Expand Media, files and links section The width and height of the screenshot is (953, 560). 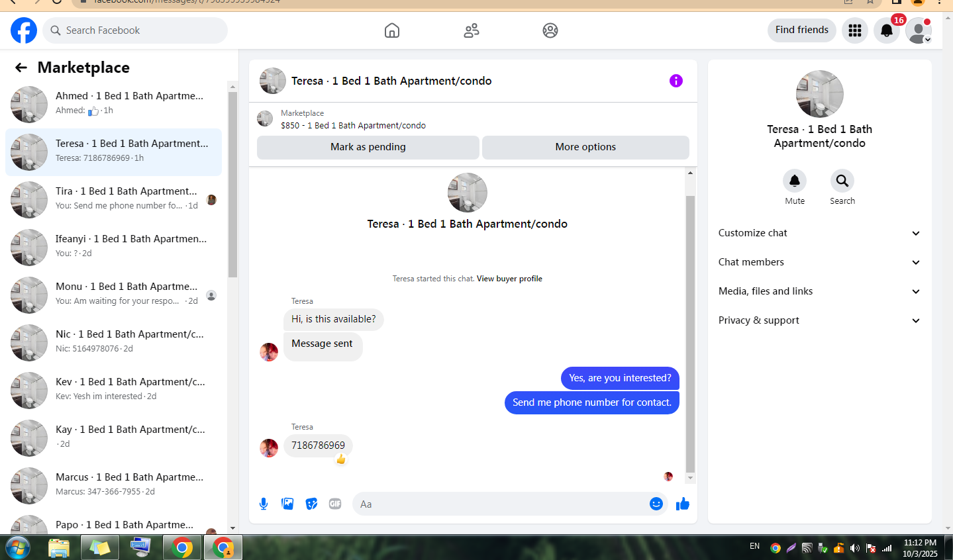(820, 291)
